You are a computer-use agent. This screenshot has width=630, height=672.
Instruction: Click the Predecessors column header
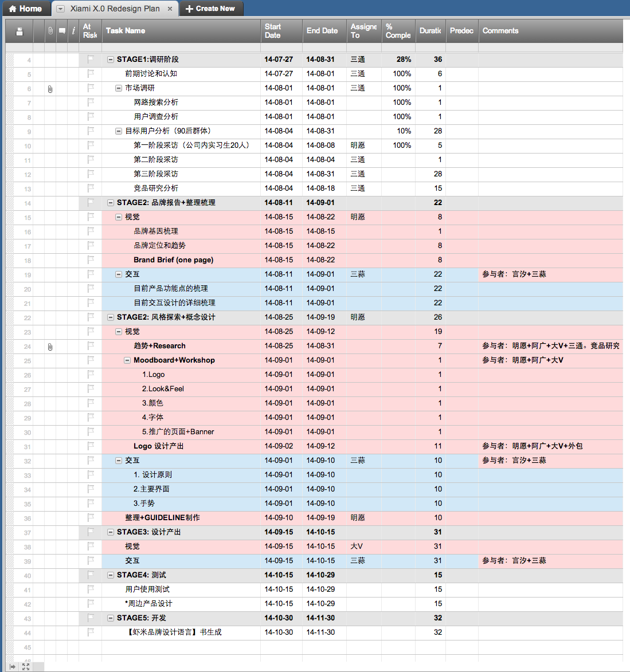tap(462, 31)
